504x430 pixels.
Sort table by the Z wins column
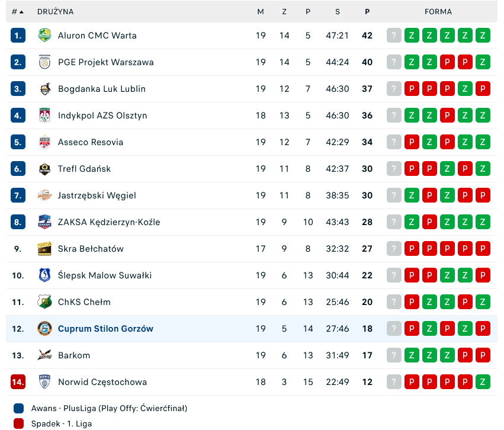(284, 12)
